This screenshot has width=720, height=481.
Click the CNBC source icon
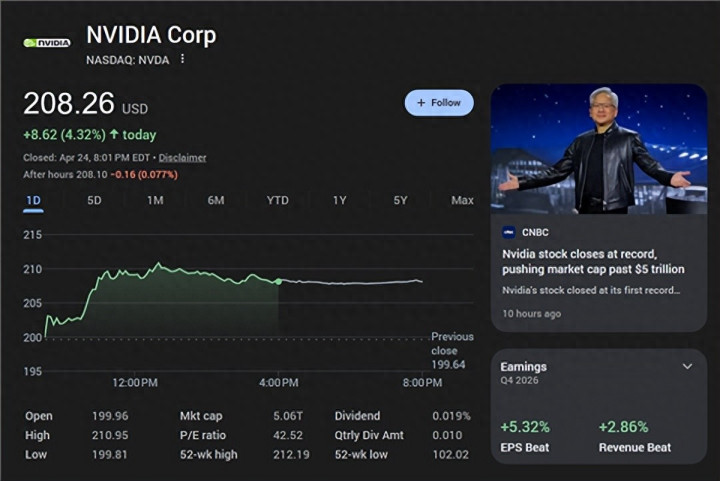pos(509,232)
